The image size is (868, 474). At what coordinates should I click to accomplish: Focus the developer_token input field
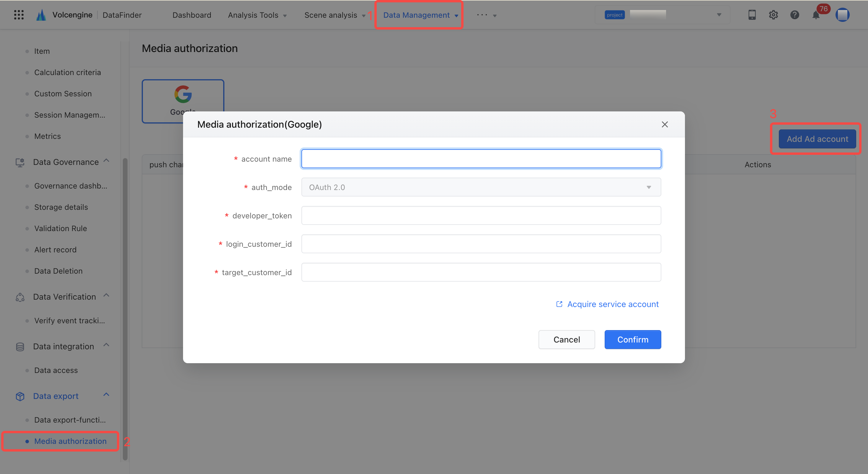[481, 216]
